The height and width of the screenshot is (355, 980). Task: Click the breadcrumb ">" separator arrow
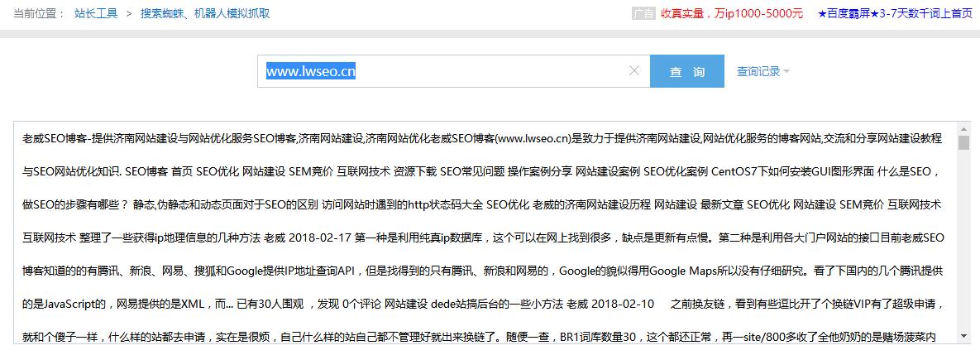[129, 14]
